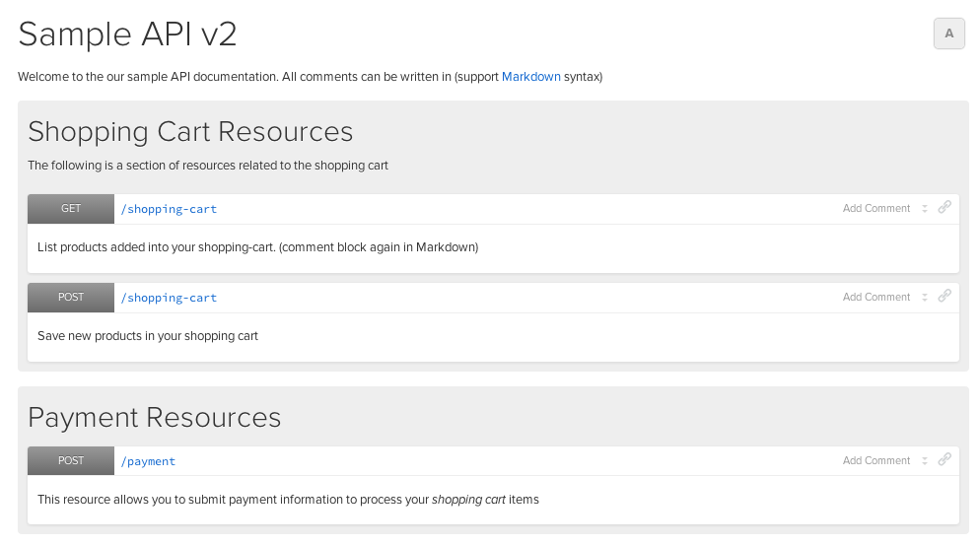Open the /shopping-cart path beside GET
Screen dimensions: 980x546
point(169,209)
